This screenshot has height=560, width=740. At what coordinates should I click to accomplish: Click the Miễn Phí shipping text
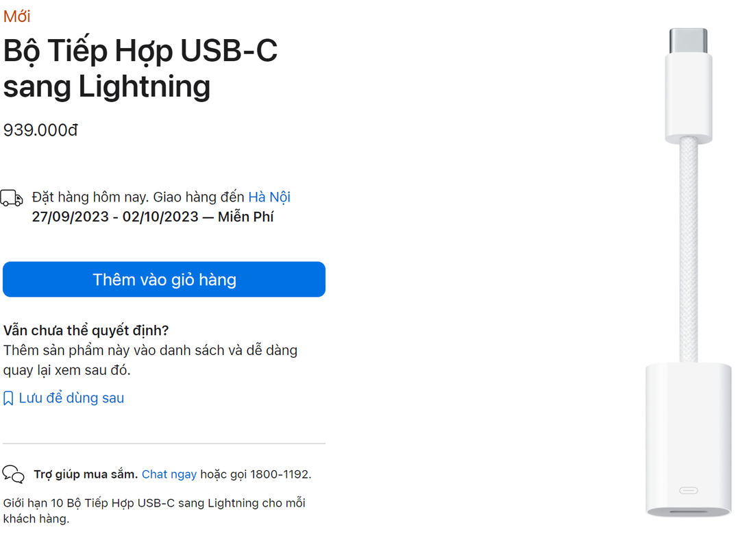coord(245,216)
